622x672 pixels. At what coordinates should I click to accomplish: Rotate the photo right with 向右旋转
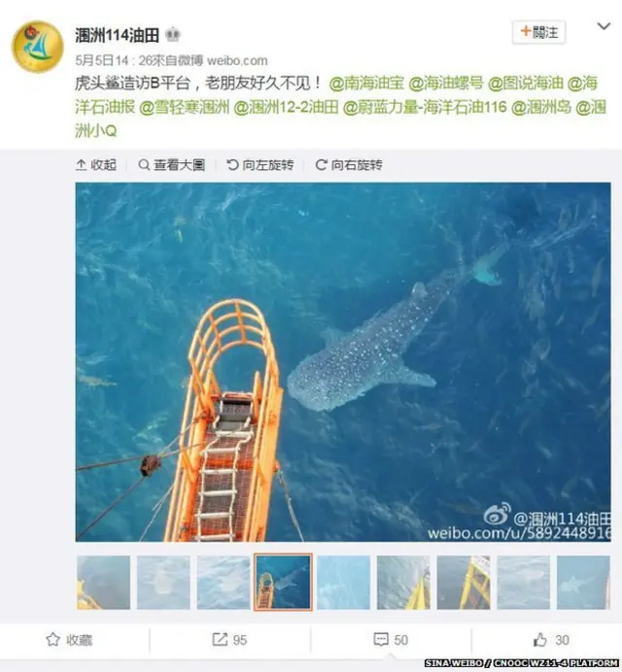tap(349, 164)
